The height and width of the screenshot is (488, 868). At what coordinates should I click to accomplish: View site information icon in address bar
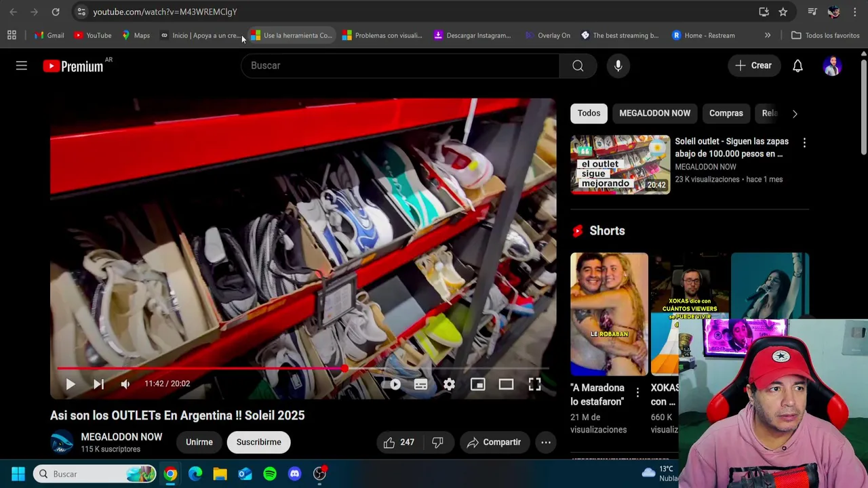[81, 12]
